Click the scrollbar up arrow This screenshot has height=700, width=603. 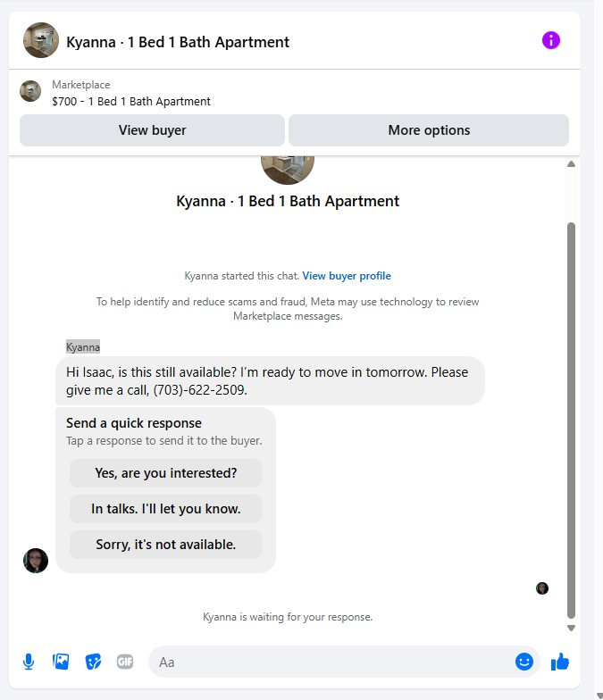coord(571,164)
